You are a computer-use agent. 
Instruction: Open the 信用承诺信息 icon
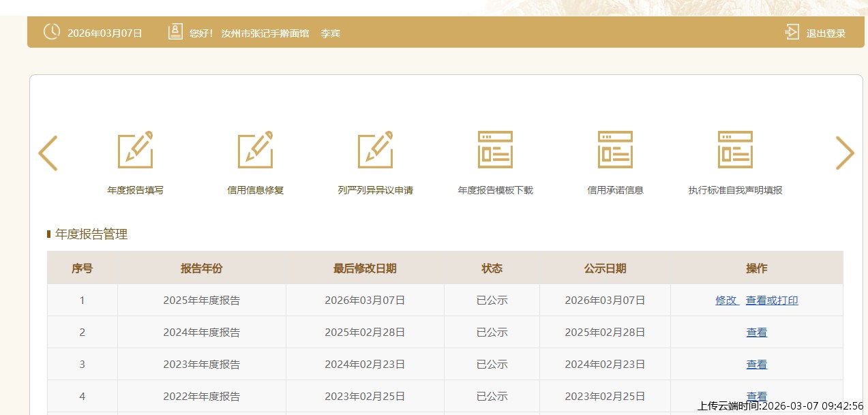pyautogui.click(x=615, y=150)
